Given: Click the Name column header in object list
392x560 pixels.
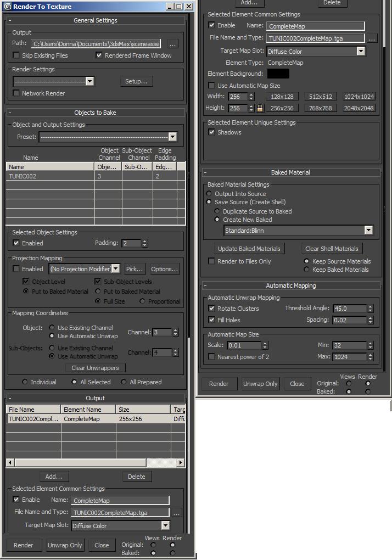Looking at the screenshot, I should click(49, 167).
